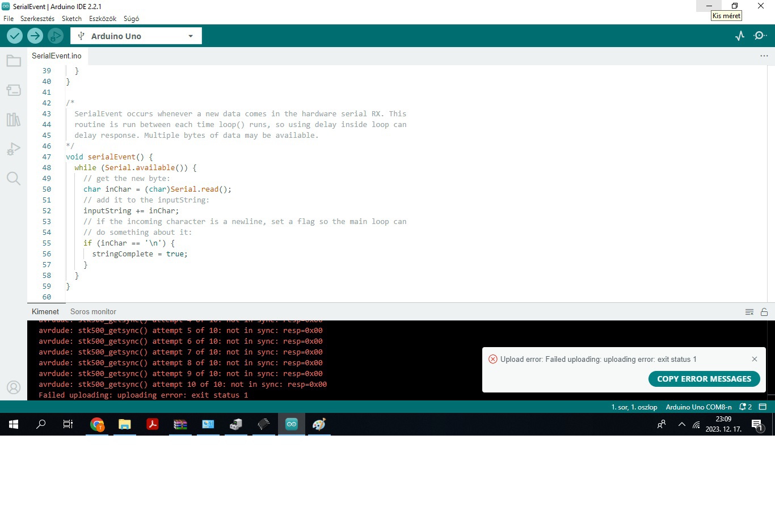This screenshot has width=775, height=532.
Task: Select the SerialEvent.ino editor tab
Action: pyautogui.click(x=57, y=56)
